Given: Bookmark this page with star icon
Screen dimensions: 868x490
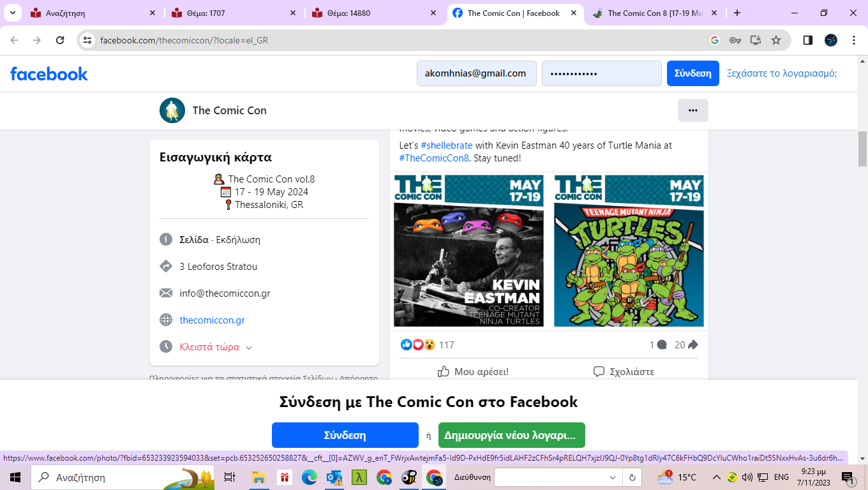Looking at the screenshot, I should [776, 40].
